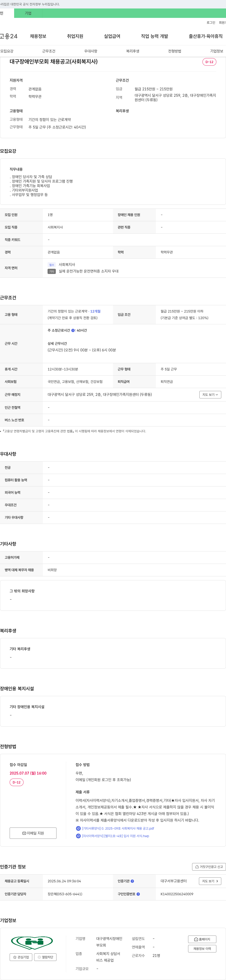Screen dimensions: 226x980
Task: Click the posting title 대구장애인부모회 채용공고(사회복지사)
Action: (x=54, y=62)
